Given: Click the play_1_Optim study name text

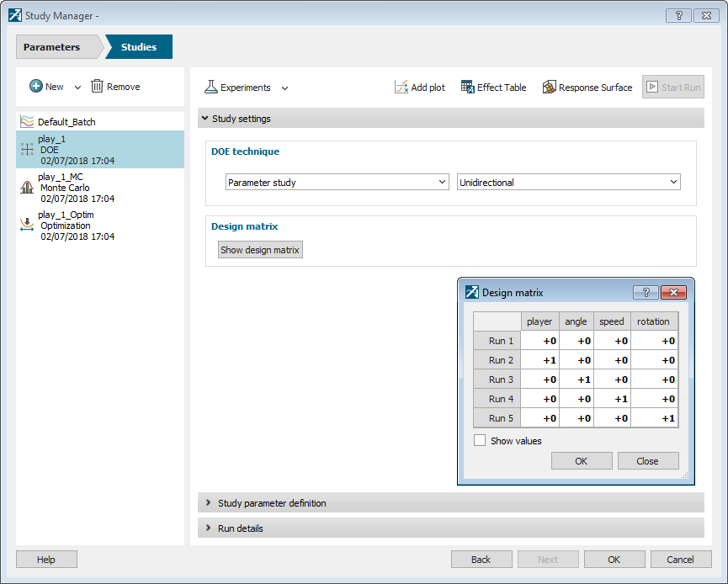Looking at the screenshot, I should [x=66, y=215].
